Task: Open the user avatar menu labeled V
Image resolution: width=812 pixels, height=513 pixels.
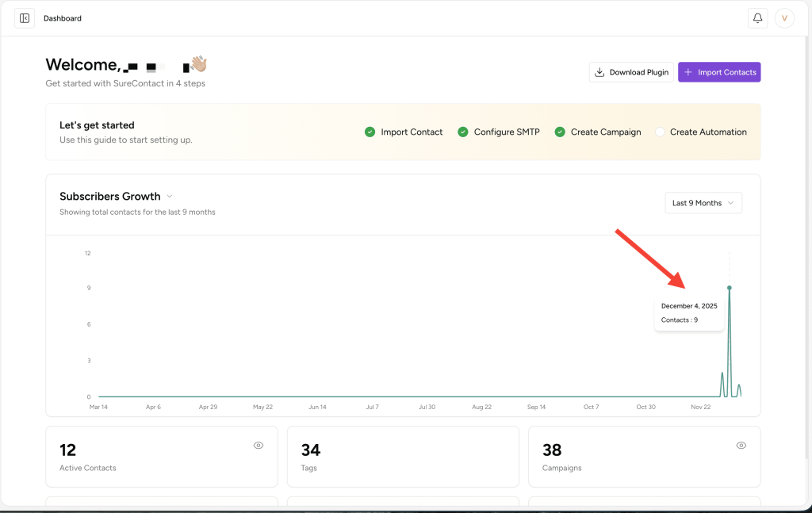Action: (x=784, y=18)
